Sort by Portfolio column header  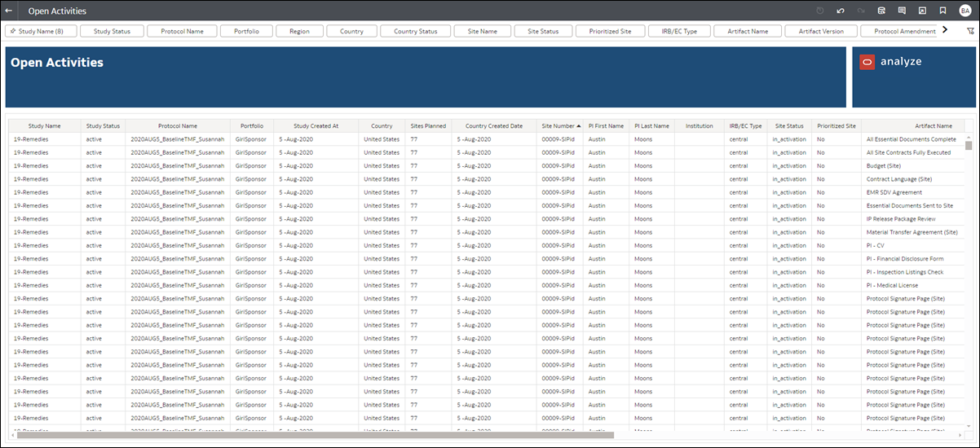tap(252, 126)
